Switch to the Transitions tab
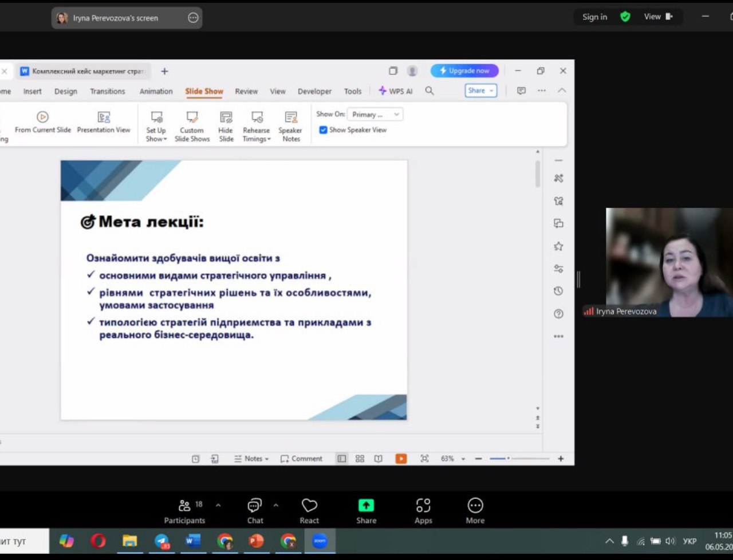 point(107,92)
